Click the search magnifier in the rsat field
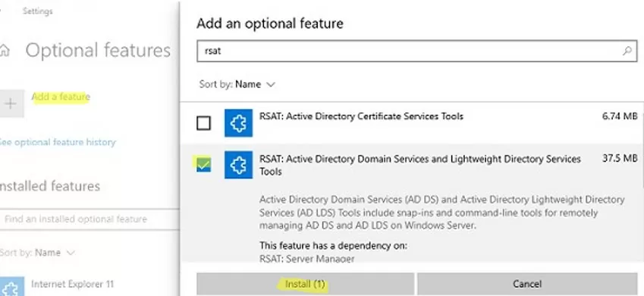644x296 pixels. pyautogui.click(x=627, y=51)
